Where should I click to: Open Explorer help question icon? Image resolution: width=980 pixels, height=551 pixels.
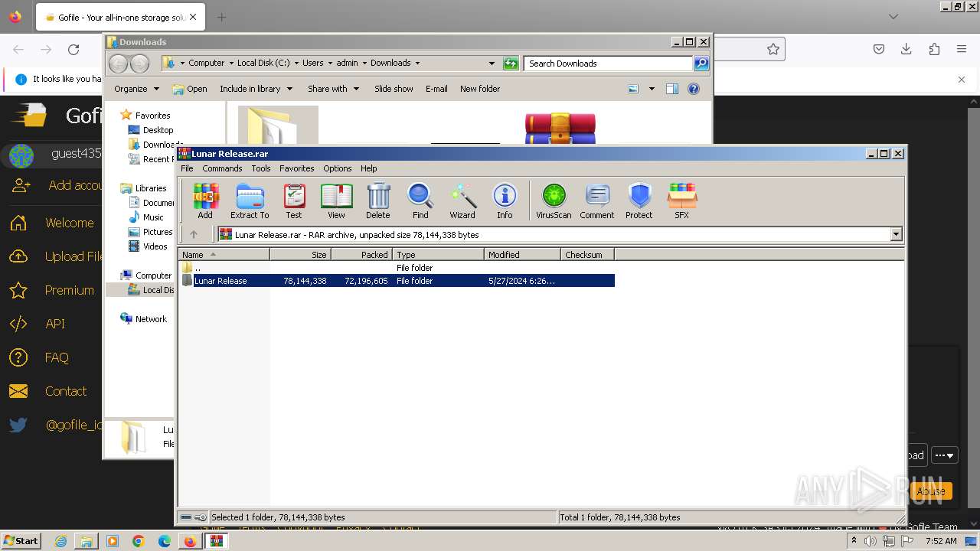coord(694,89)
